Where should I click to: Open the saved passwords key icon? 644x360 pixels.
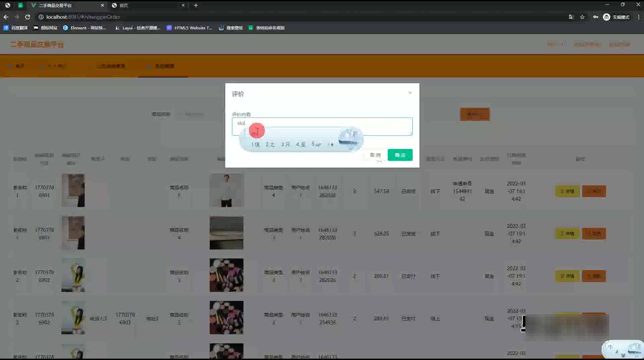[596, 17]
